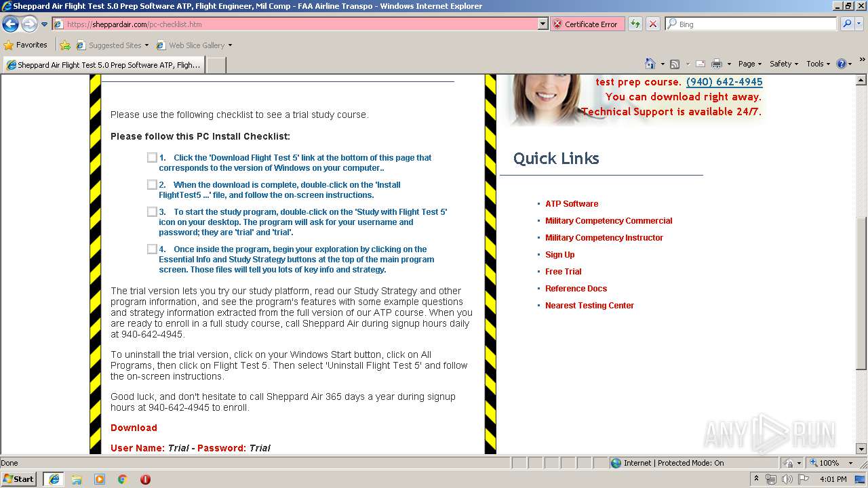Click the Read Mail icon

click(701, 64)
